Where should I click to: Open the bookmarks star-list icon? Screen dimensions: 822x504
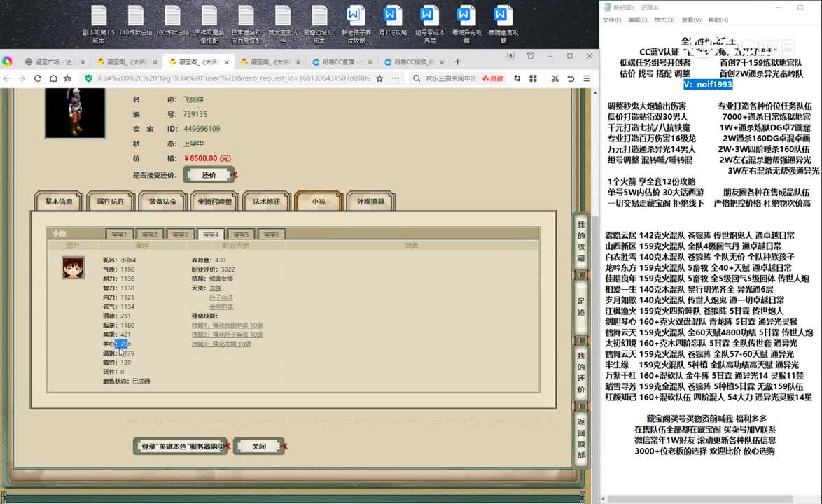pos(68,78)
